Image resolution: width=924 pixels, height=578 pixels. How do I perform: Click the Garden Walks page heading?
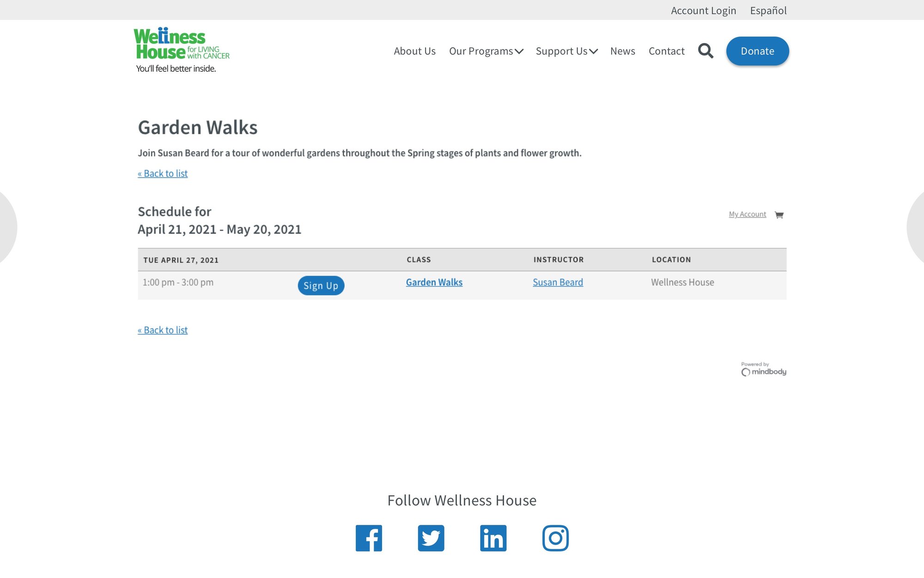[x=198, y=128]
